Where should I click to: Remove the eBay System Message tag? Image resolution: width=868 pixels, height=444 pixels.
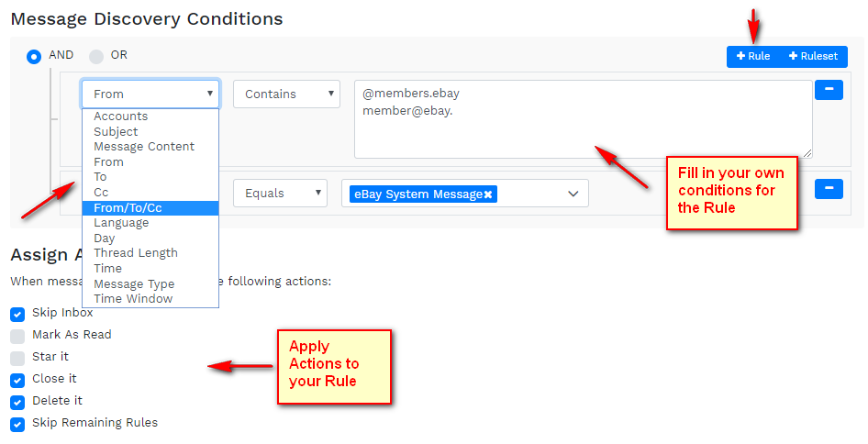pos(488,194)
